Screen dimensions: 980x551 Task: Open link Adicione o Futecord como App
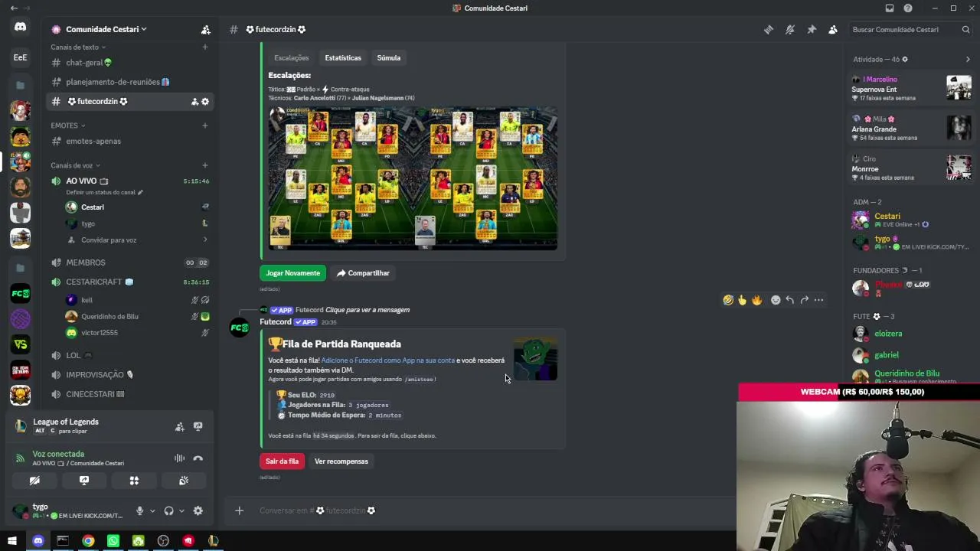click(x=388, y=360)
